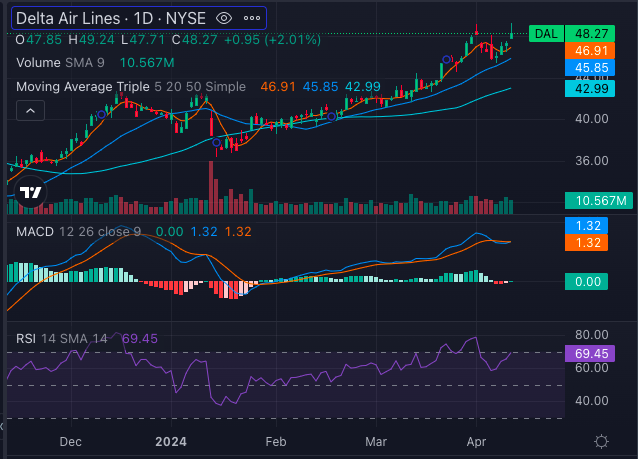The height and width of the screenshot is (459, 638).
Task: Click the orange 46.91 moving average label
Action: tap(590, 51)
